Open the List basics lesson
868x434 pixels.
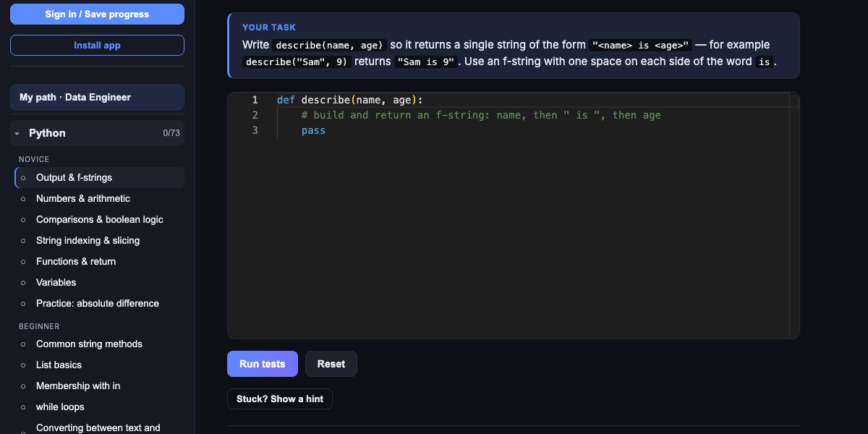point(100,365)
